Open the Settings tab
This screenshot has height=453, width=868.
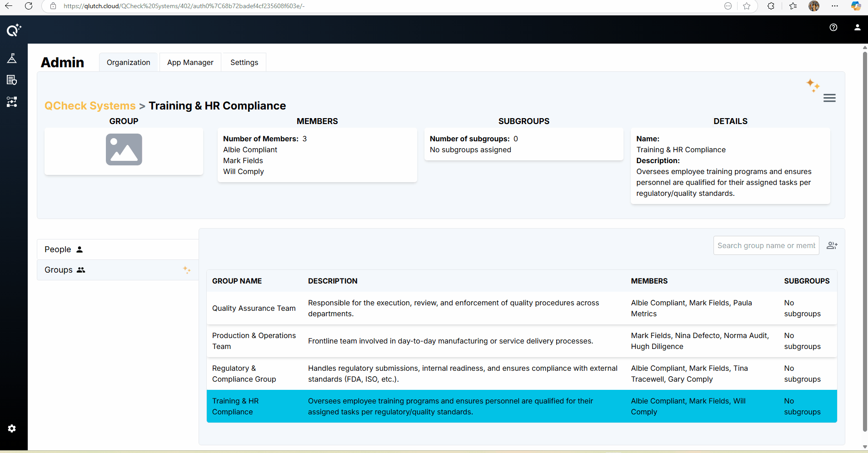(244, 62)
